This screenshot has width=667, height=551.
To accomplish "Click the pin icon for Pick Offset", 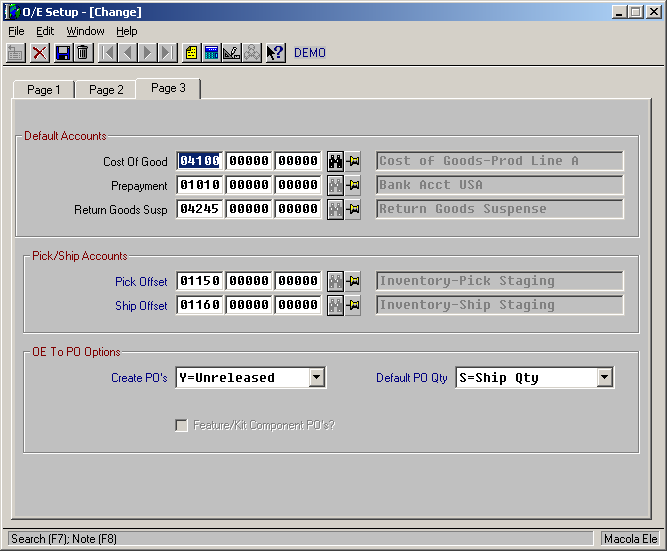I will tap(353, 281).
